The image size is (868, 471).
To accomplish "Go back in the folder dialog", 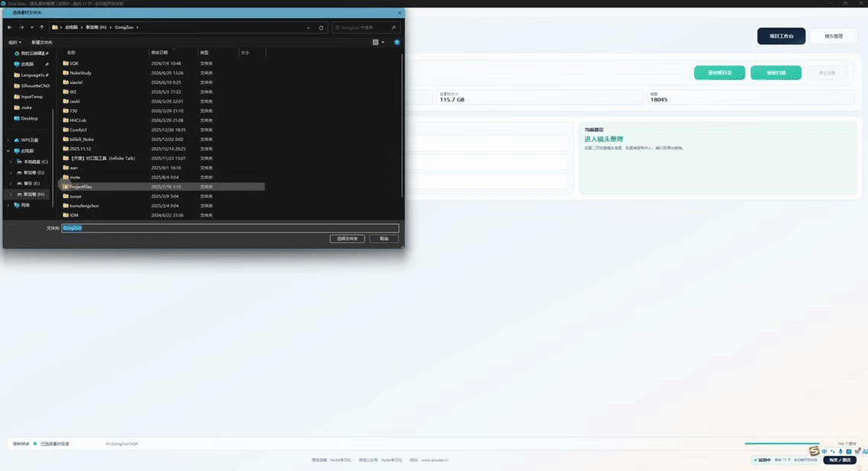I will pos(9,27).
